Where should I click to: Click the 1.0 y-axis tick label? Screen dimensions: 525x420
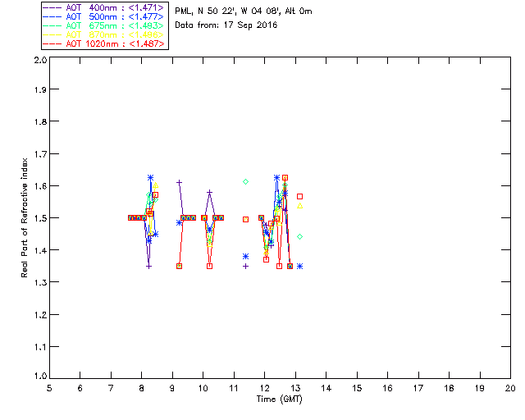pos(40,376)
